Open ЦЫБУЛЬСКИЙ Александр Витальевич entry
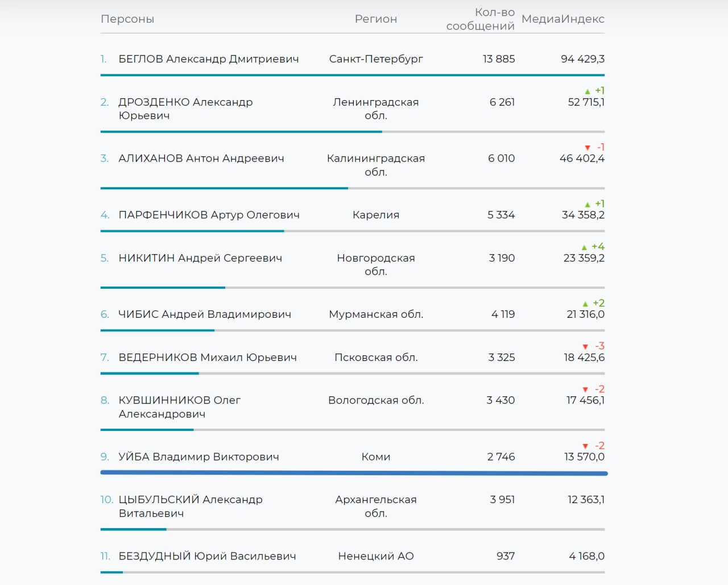The image size is (728, 585). [x=190, y=506]
